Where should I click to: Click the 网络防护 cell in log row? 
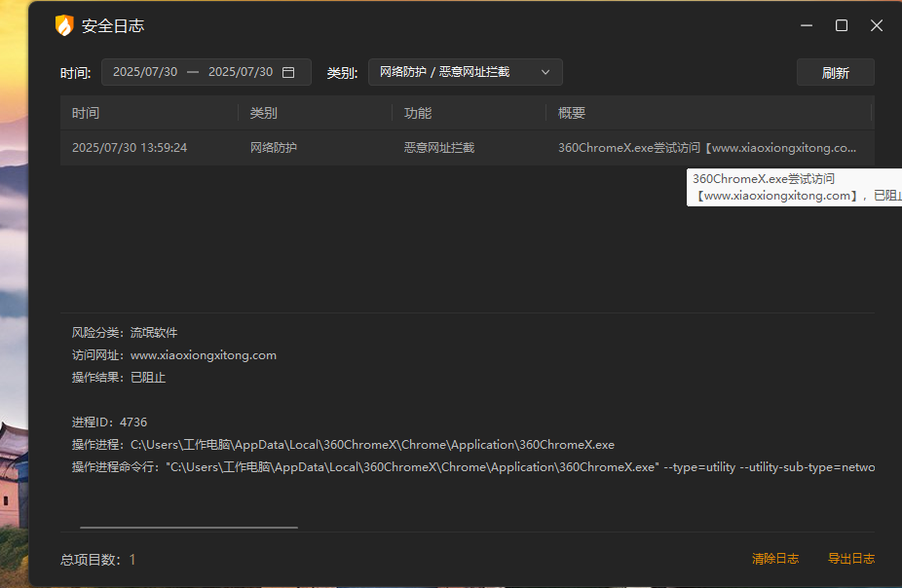(x=274, y=148)
